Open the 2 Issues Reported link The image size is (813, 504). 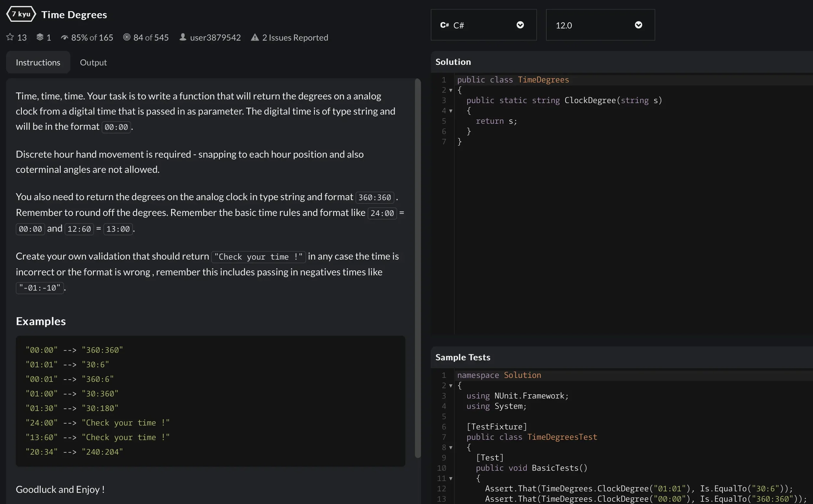tap(295, 37)
